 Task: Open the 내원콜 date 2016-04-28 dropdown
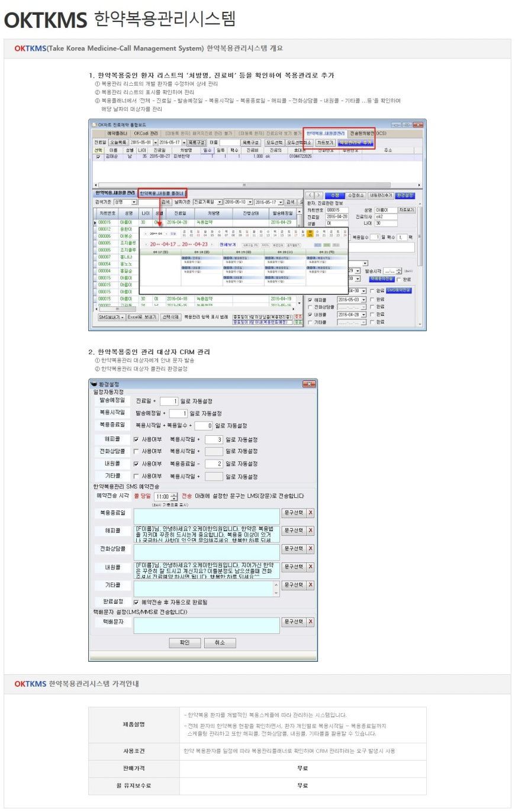363,315
